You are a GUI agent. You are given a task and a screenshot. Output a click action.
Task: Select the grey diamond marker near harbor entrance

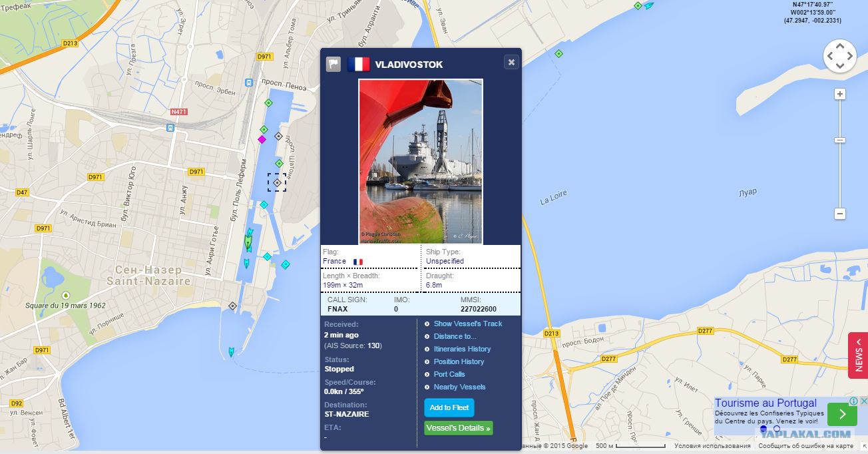pos(232,306)
